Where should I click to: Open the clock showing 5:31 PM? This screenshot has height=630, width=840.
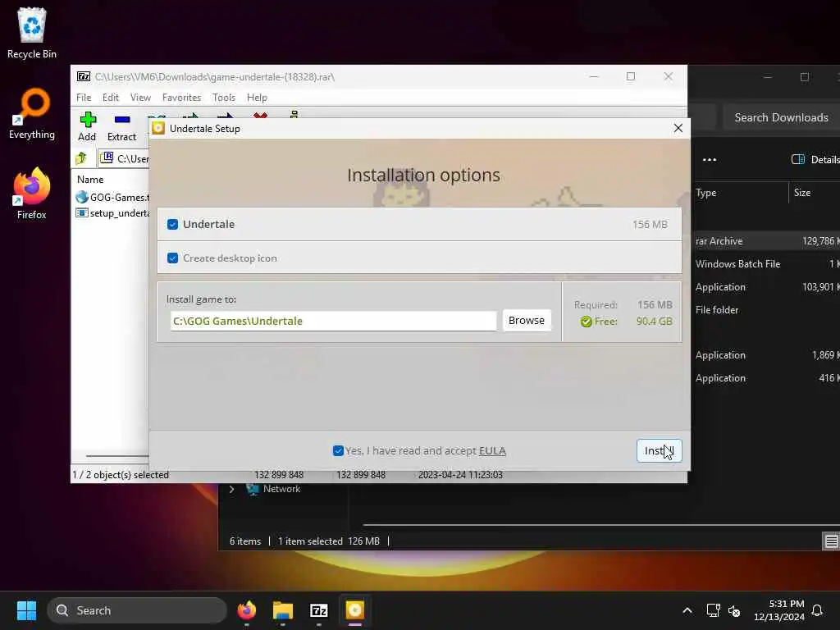(x=778, y=610)
